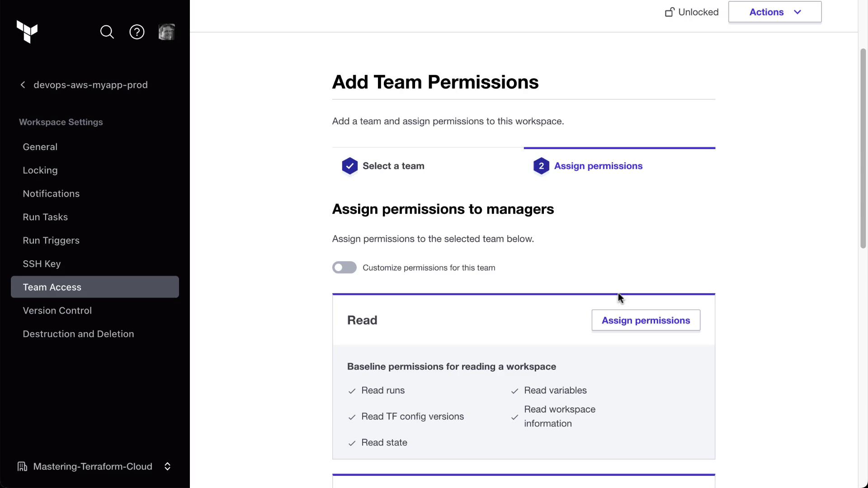This screenshot has height=488, width=868.
Task: Open user profile avatar menu
Action: pyautogui.click(x=166, y=32)
